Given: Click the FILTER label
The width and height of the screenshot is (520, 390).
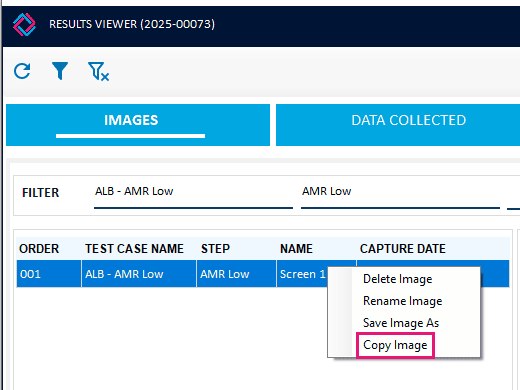Looking at the screenshot, I should tap(40, 193).
